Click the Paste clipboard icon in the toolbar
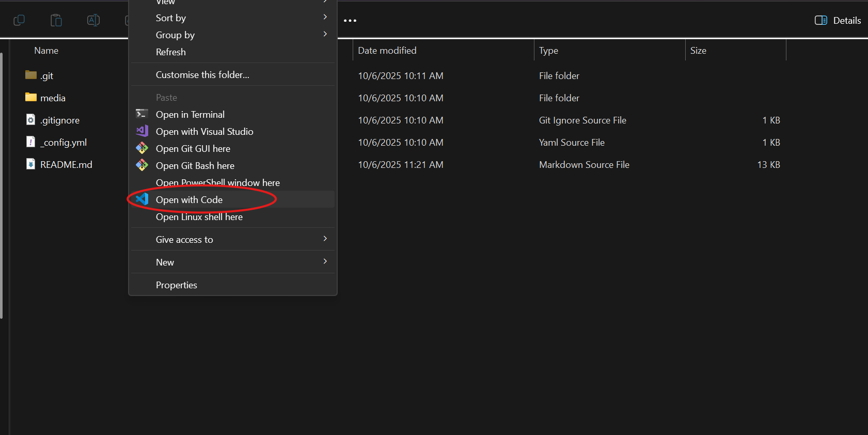This screenshot has height=435, width=868. click(x=56, y=20)
